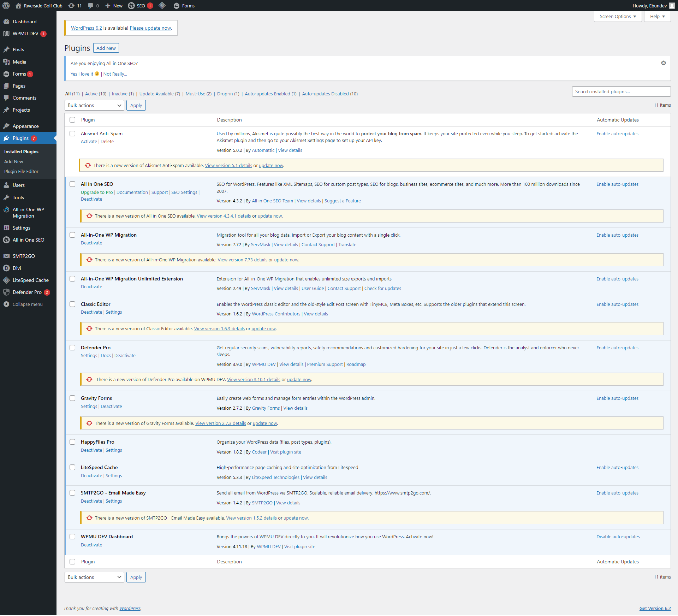678x616 pixels.
Task: Open the Defender Pro shield icon in sidebar
Action: (x=6, y=292)
